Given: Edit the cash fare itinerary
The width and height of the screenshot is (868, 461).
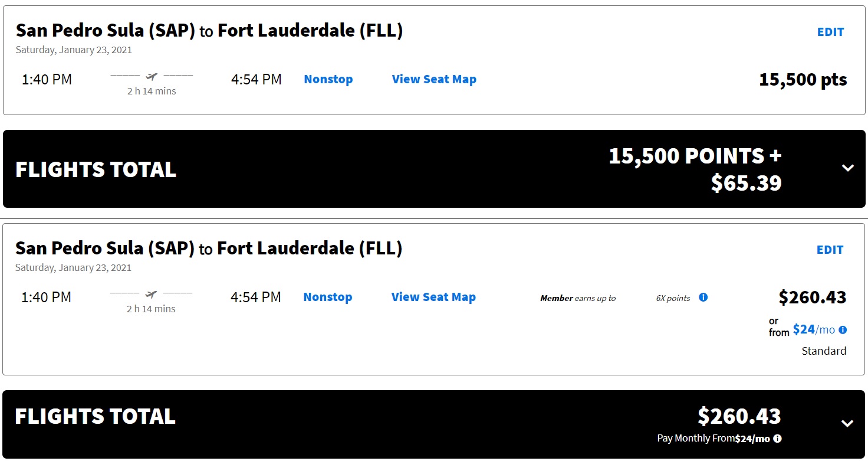Looking at the screenshot, I should tap(830, 250).
